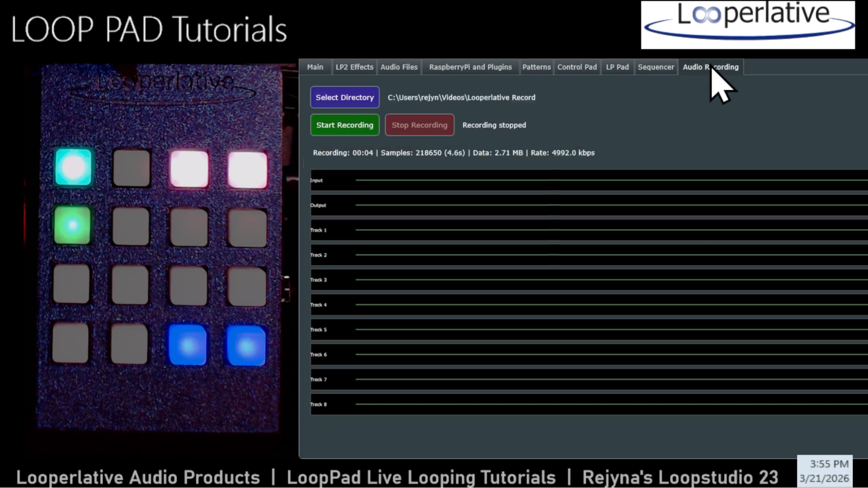The image size is (868, 488).
Task: Select the RaspberryPi and Plugins tab
Action: (470, 67)
